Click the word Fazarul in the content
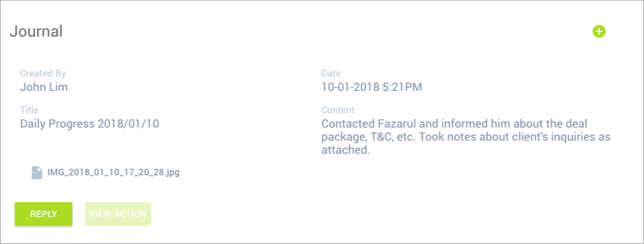 pos(390,124)
